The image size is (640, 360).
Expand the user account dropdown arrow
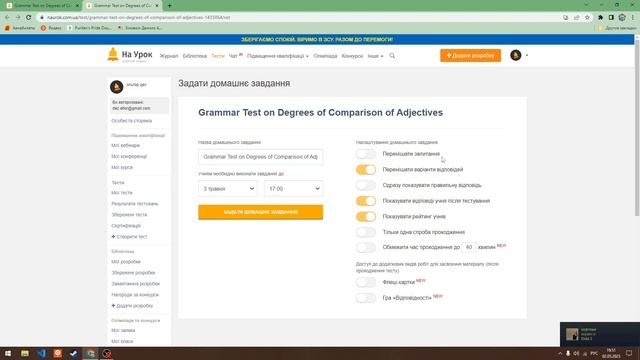527,56
